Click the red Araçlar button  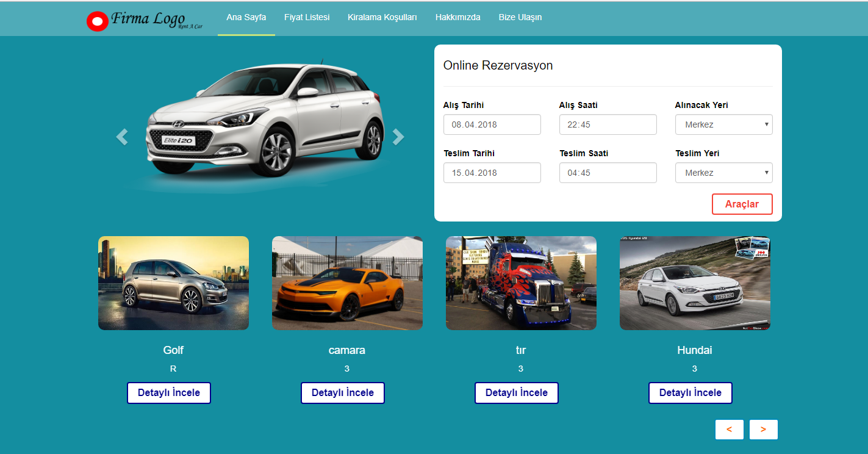[742, 204]
